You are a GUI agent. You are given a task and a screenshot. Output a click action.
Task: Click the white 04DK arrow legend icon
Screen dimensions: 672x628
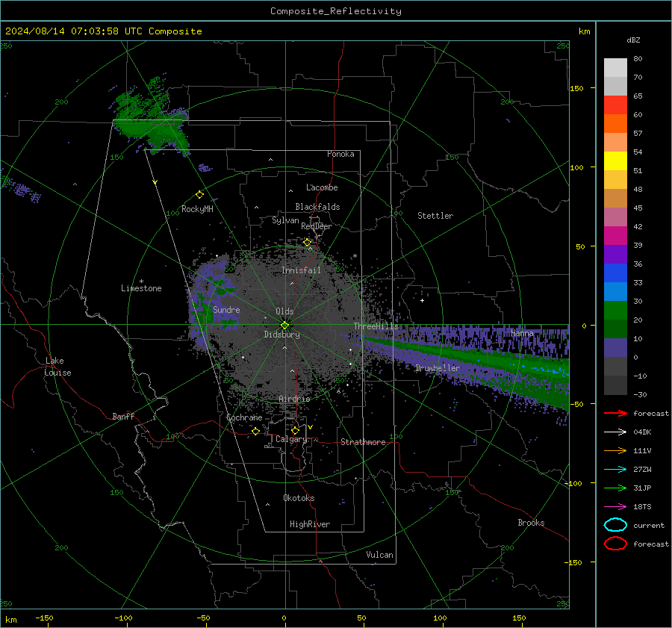[615, 432]
